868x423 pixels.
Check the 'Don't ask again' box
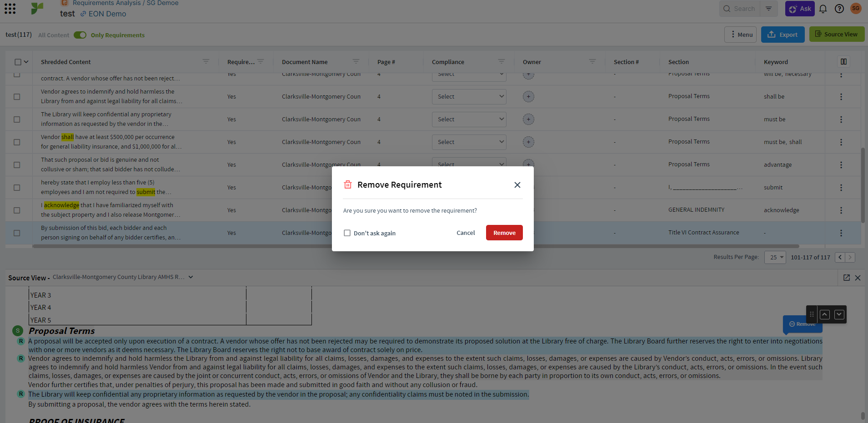(347, 233)
